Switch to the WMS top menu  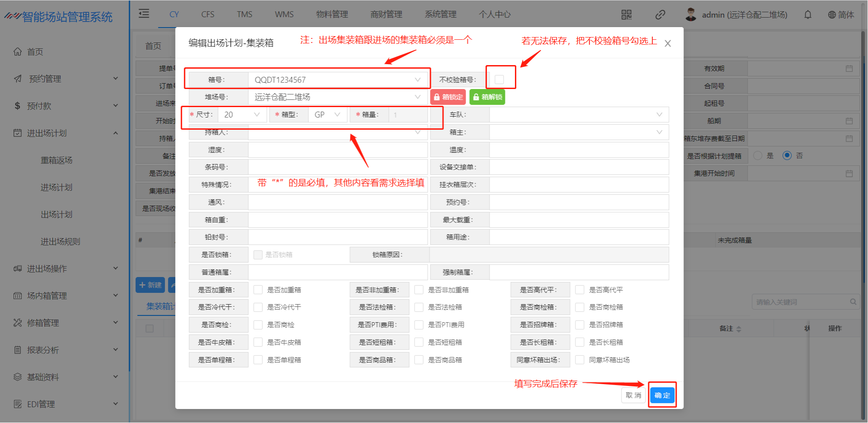tap(284, 14)
